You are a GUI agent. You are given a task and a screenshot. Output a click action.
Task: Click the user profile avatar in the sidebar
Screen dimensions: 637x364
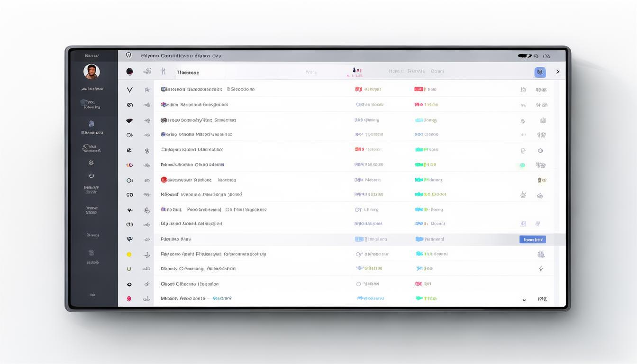(x=91, y=72)
